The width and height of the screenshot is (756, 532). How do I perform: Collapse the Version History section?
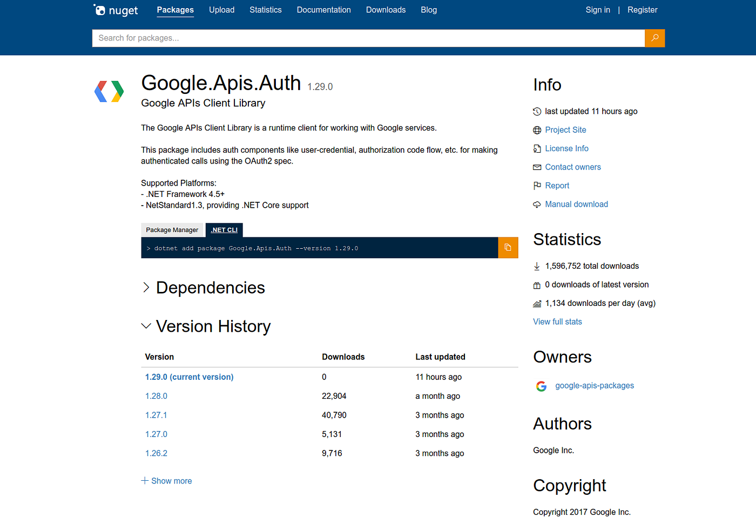(206, 326)
